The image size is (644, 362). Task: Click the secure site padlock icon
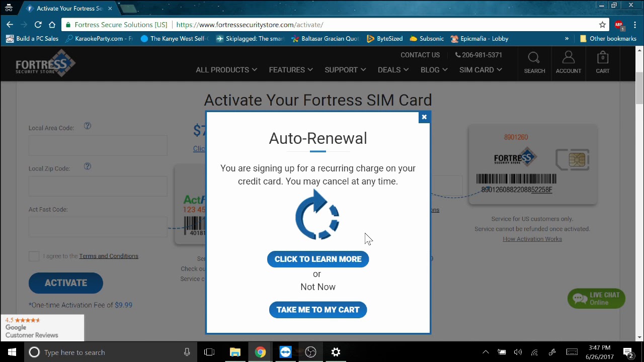click(x=68, y=25)
